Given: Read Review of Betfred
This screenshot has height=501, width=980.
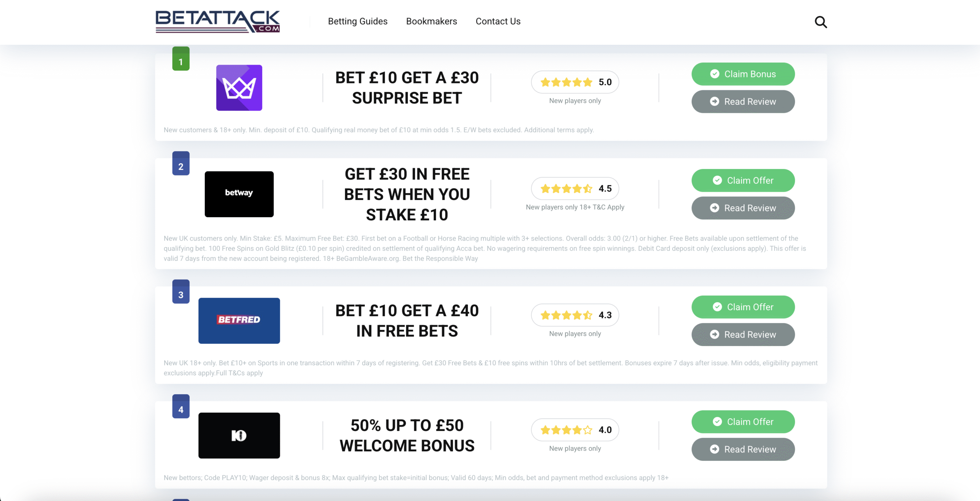Looking at the screenshot, I should (743, 335).
